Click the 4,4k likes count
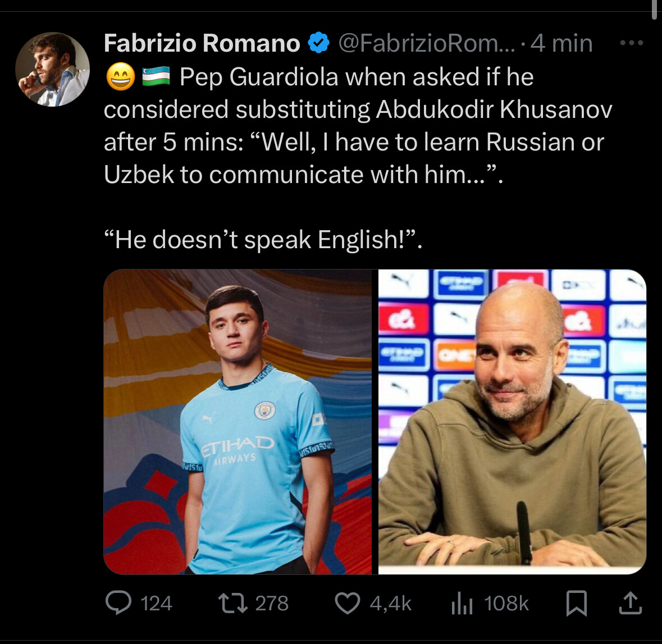 (391, 603)
